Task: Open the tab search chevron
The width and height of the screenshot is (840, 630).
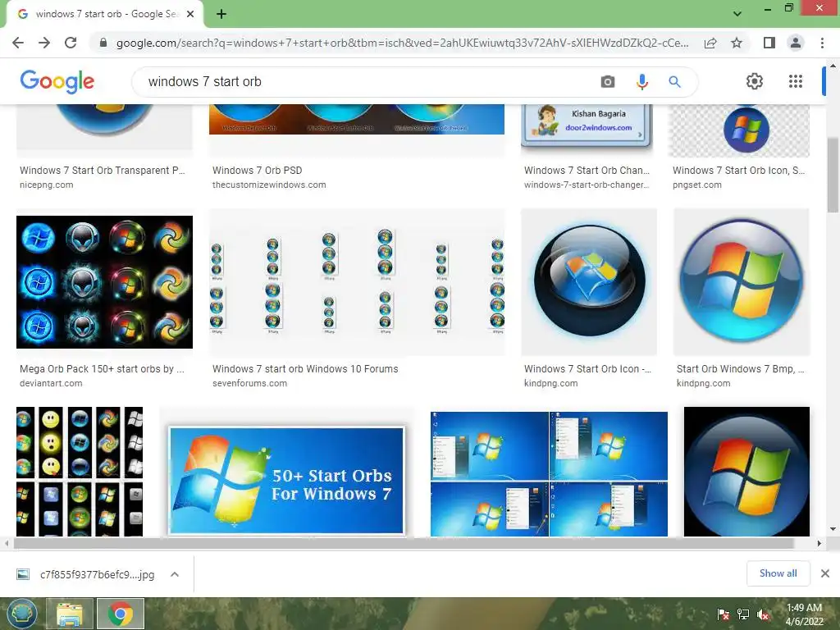Action: tap(737, 14)
